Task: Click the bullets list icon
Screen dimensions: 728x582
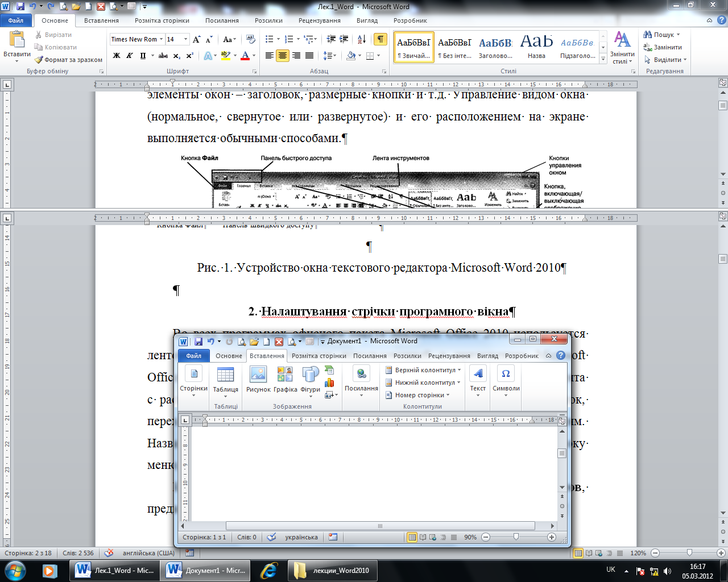Action: 269,39
